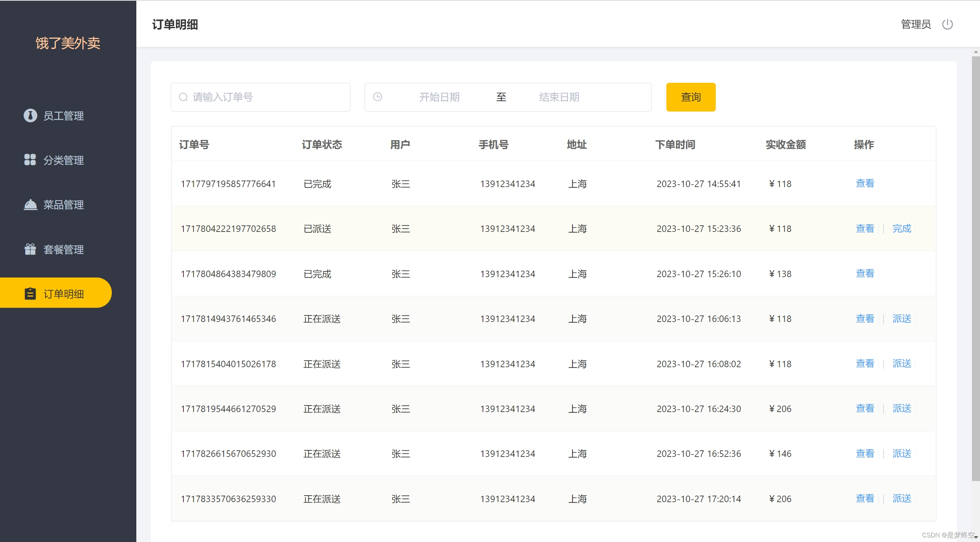Click the 实收金额 column header
The image size is (980, 542).
tap(786, 145)
